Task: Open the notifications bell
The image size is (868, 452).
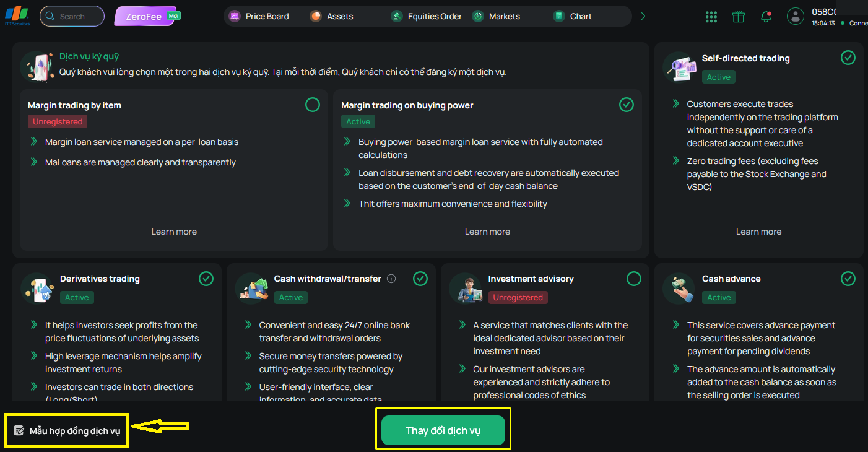Action: pyautogui.click(x=766, y=17)
